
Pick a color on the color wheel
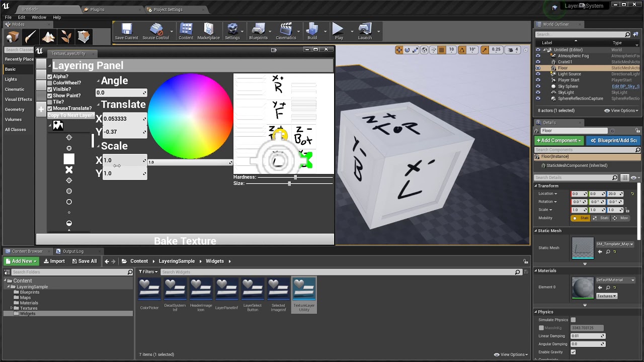tap(190, 116)
